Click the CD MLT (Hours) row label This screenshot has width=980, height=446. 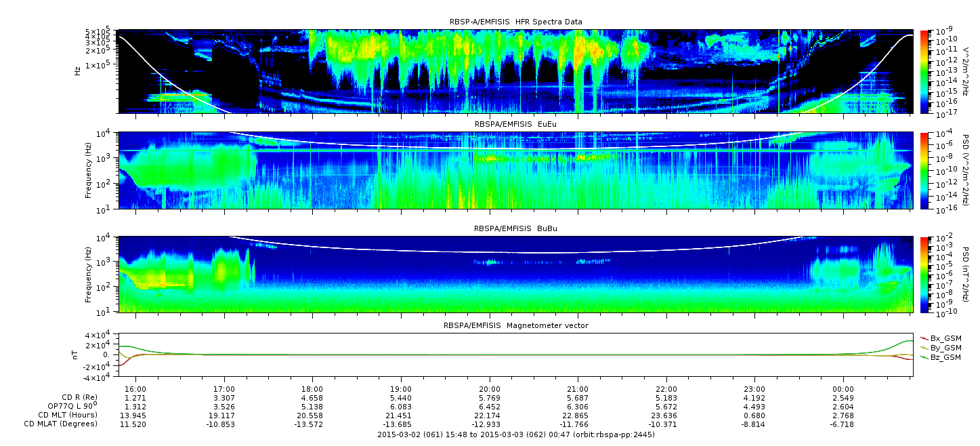pyautogui.click(x=68, y=415)
